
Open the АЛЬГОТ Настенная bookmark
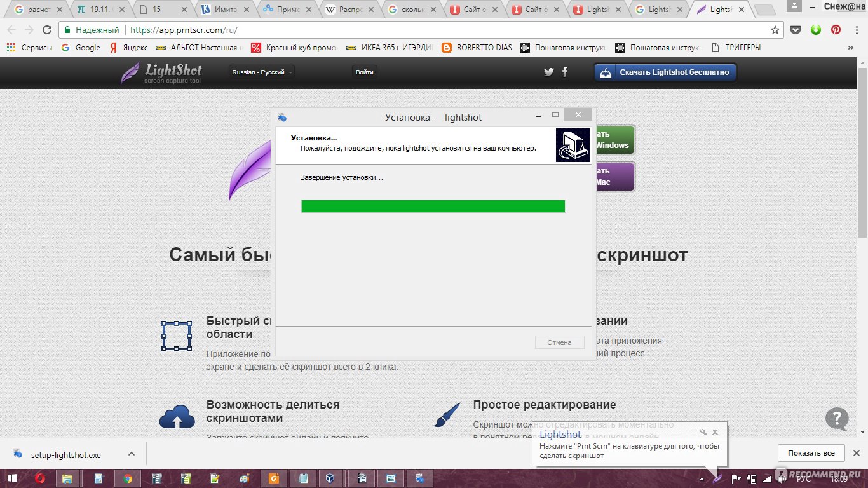[200, 48]
